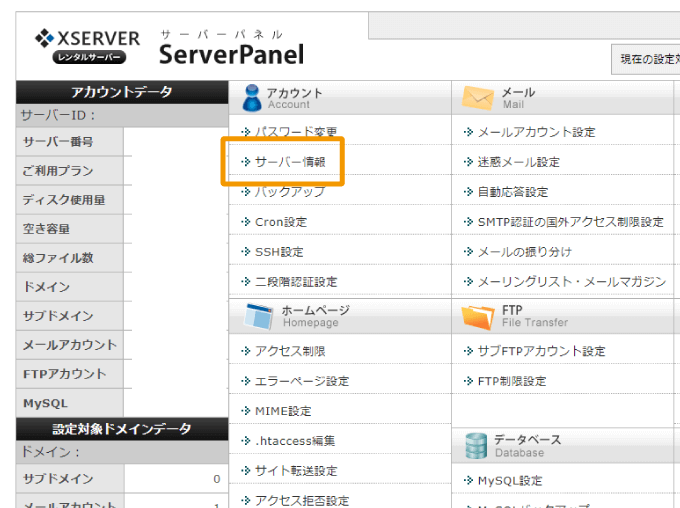Open パスワード変更 link
Image resolution: width=680 pixels, height=508 pixels.
coord(296,131)
